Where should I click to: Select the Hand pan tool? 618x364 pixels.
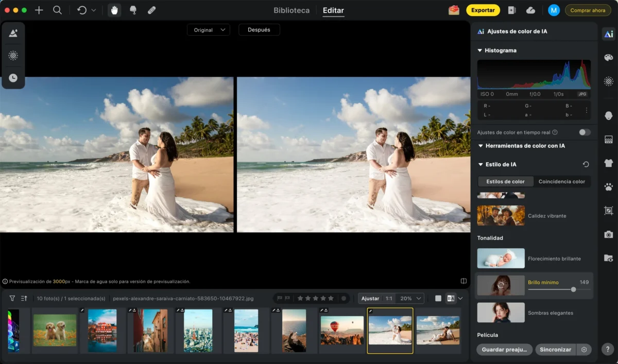[114, 10]
